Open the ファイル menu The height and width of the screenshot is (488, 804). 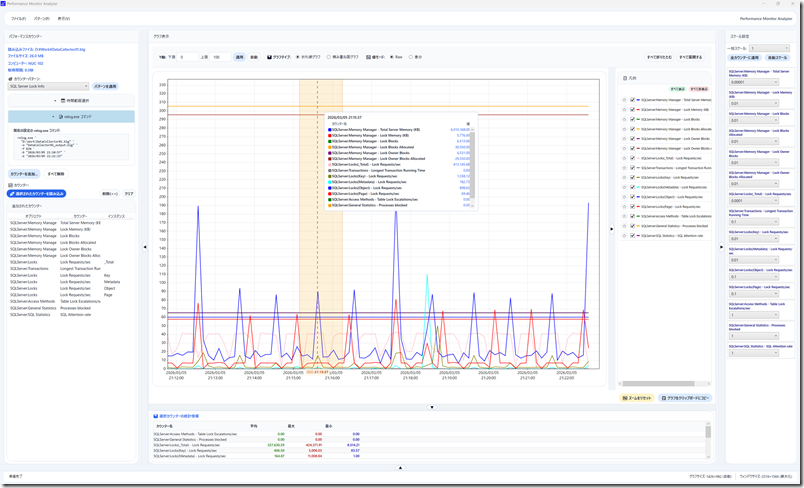click(18, 18)
